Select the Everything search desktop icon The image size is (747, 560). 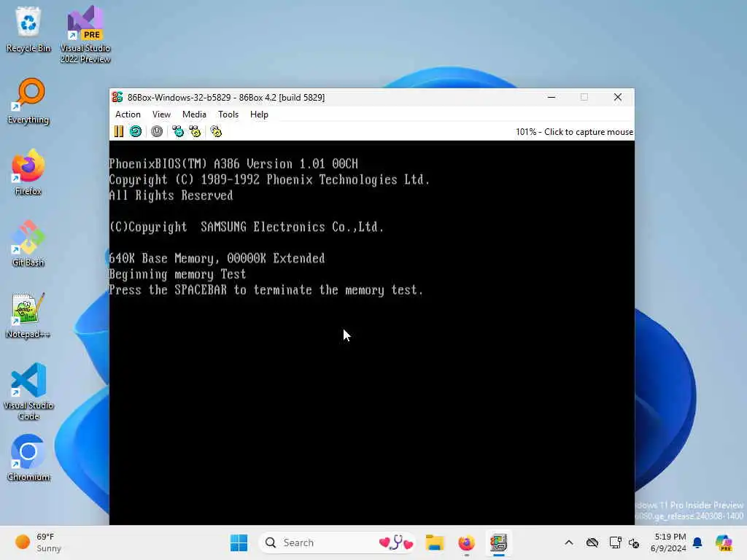(x=28, y=101)
